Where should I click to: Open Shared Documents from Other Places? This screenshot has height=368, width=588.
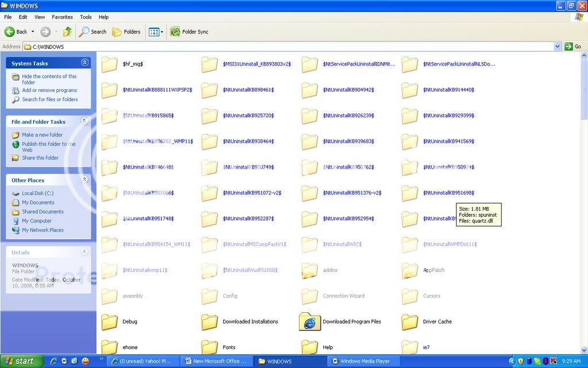pyautogui.click(x=42, y=212)
